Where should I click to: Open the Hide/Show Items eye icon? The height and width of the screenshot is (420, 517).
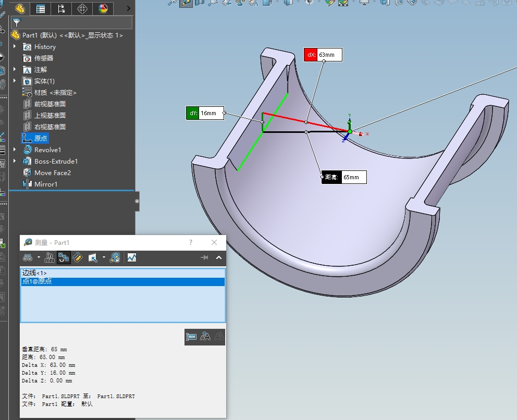pyautogui.click(x=309, y=3)
